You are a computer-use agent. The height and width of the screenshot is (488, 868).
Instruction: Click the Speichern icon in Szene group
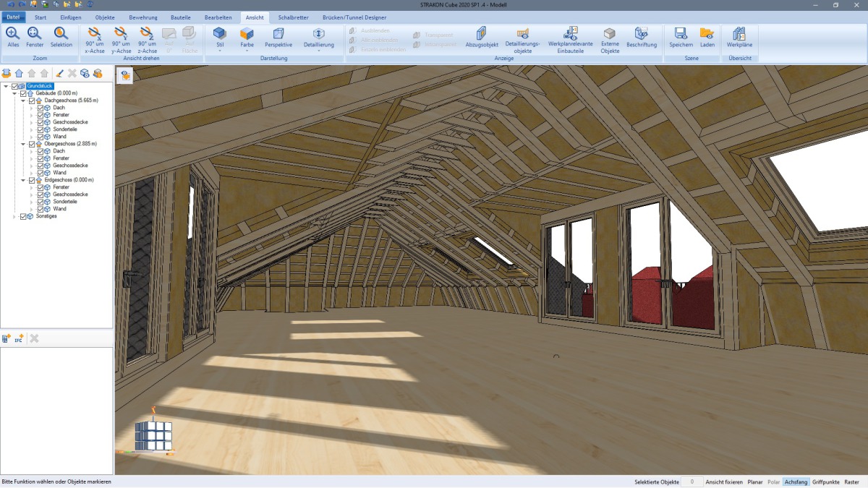click(x=679, y=38)
